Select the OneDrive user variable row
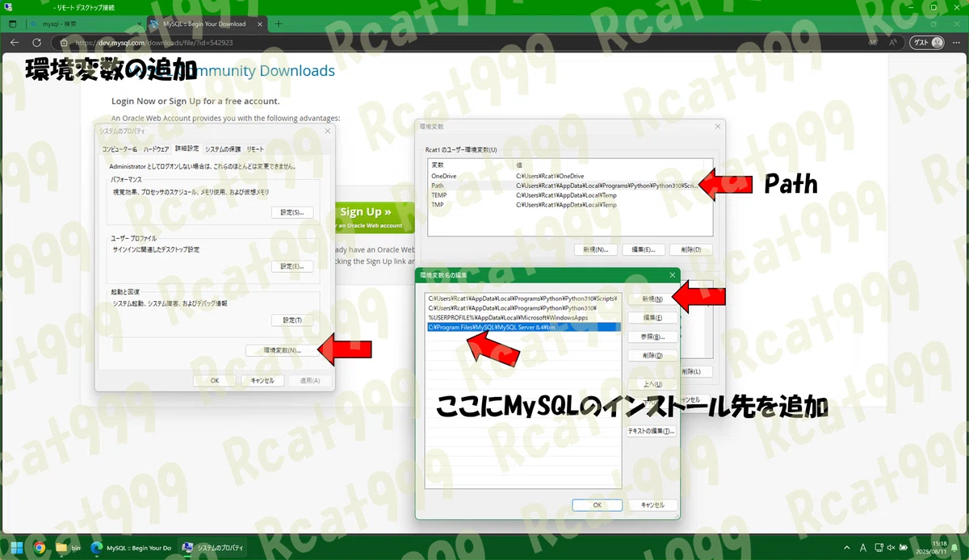Image resolution: width=969 pixels, height=560 pixels. [570, 176]
